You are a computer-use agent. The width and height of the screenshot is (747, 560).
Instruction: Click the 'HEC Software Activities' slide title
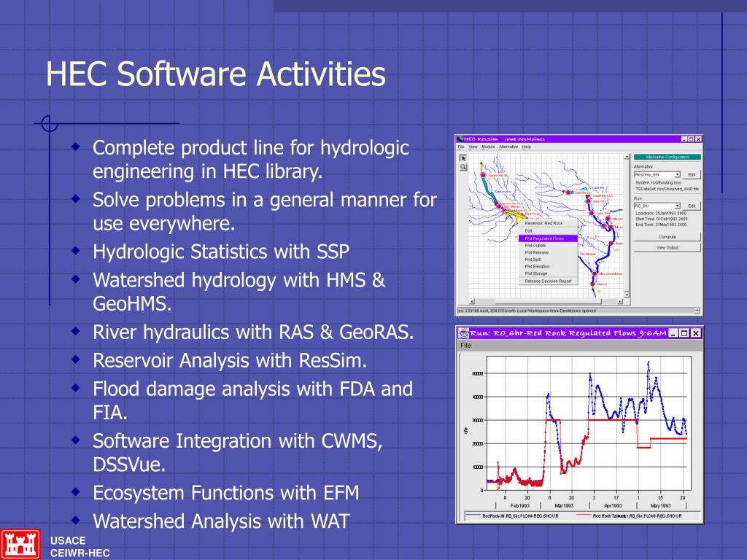click(x=215, y=74)
